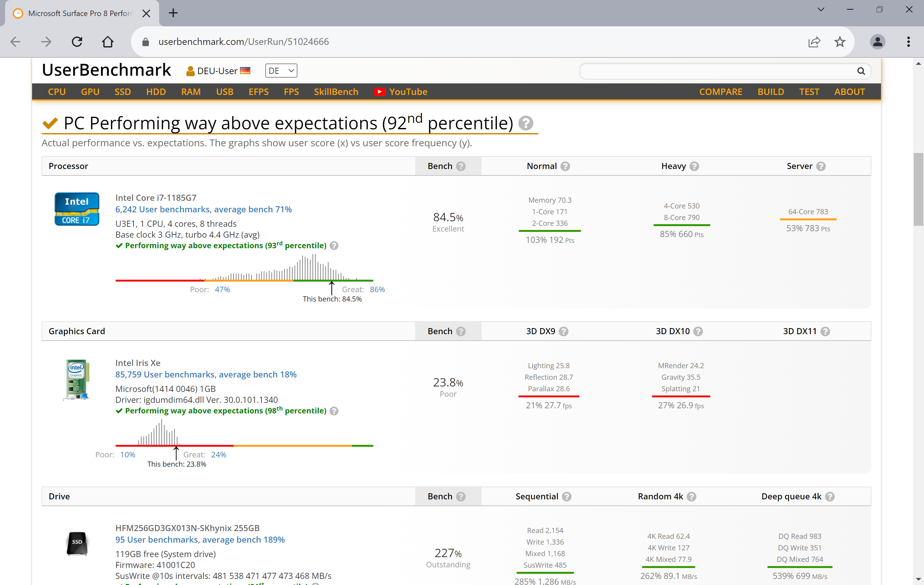Open the GPU menu item
This screenshot has width=924, height=585.
[x=90, y=92]
